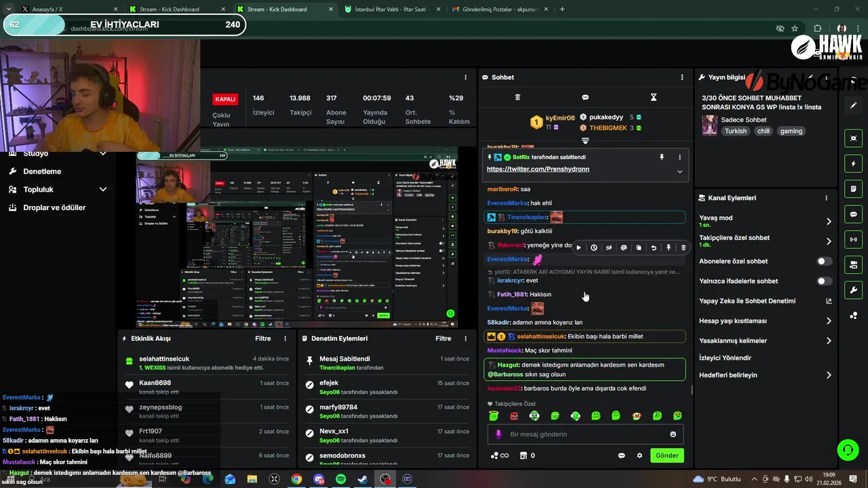868x488 pixels.
Task: Open Denetleme in left sidebar
Action: [42, 171]
